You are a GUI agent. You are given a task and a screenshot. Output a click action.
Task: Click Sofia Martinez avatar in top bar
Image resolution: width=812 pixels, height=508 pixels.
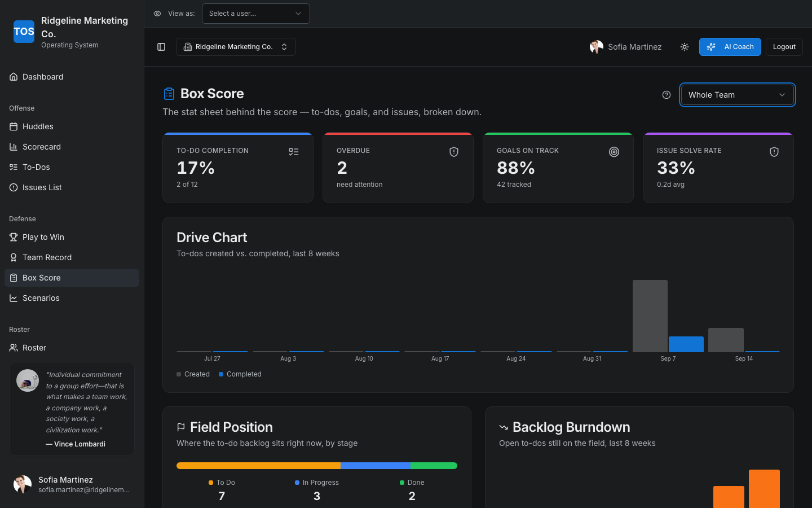[x=597, y=47]
